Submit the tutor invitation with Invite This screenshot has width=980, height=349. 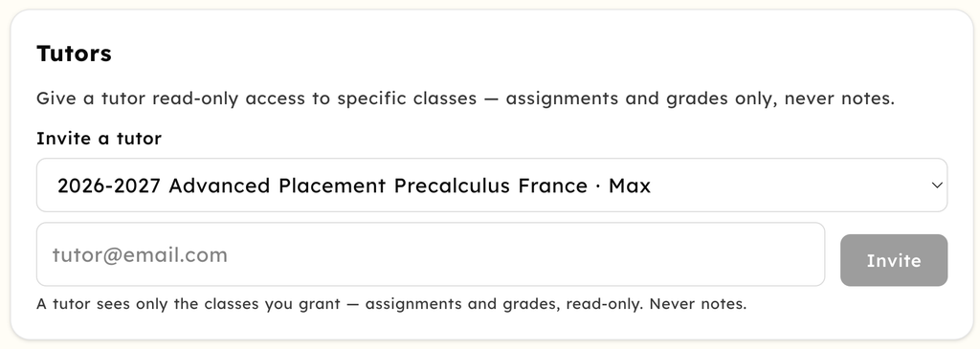894,260
